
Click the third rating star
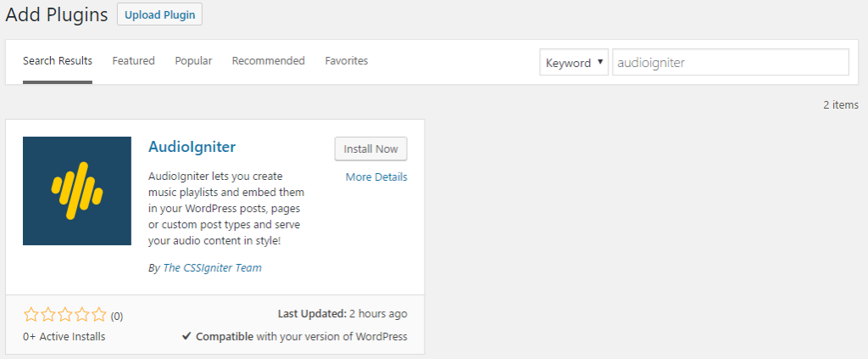tap(65, 316)
